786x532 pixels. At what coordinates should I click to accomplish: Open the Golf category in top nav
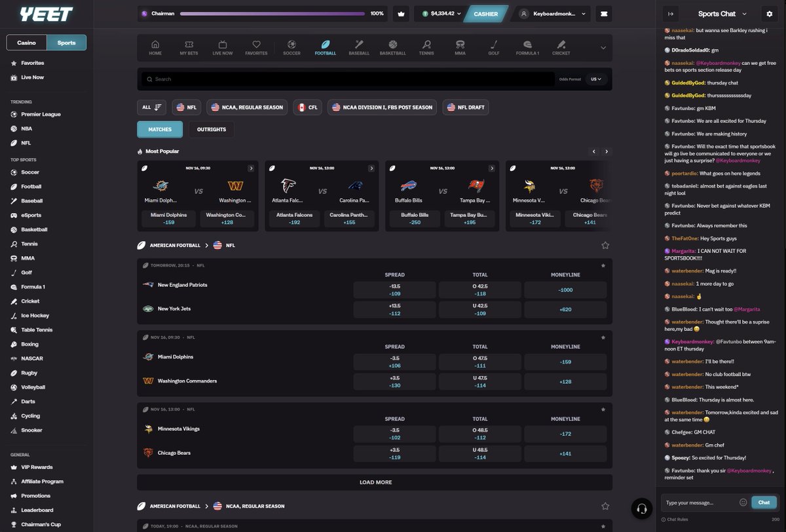[x=493, y=48]
